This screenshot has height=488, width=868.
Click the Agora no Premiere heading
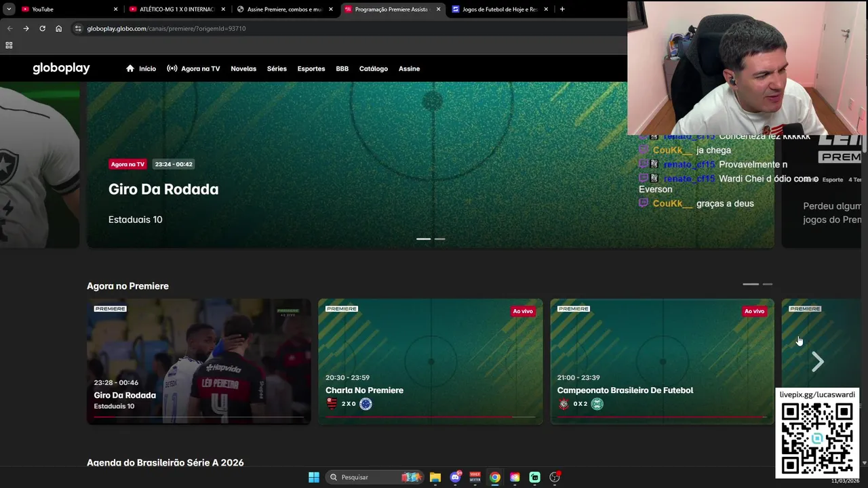click(127, 286)
